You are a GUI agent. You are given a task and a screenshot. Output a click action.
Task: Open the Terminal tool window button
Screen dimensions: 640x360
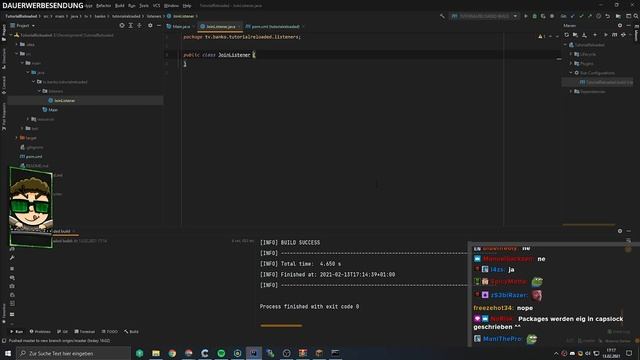(x=84, y=331)
